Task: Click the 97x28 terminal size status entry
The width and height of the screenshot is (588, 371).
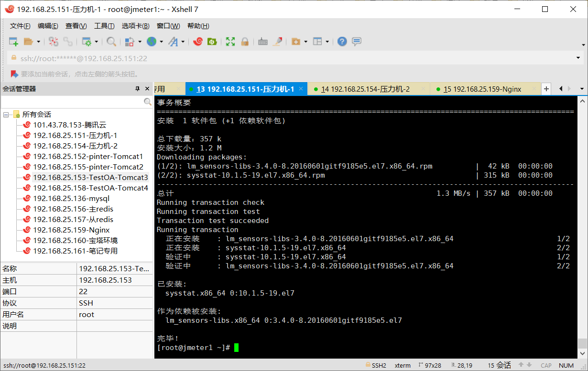Action: [429, 365]
